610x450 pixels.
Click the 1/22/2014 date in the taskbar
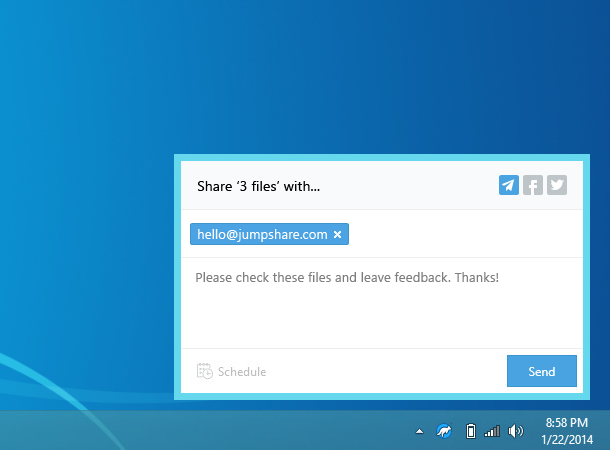pos(567,439)
